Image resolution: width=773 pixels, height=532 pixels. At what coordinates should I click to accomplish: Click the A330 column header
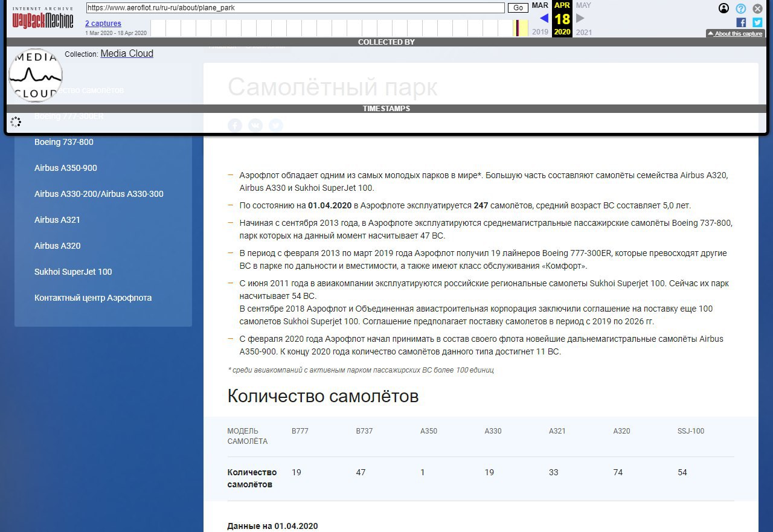point(493,431)
